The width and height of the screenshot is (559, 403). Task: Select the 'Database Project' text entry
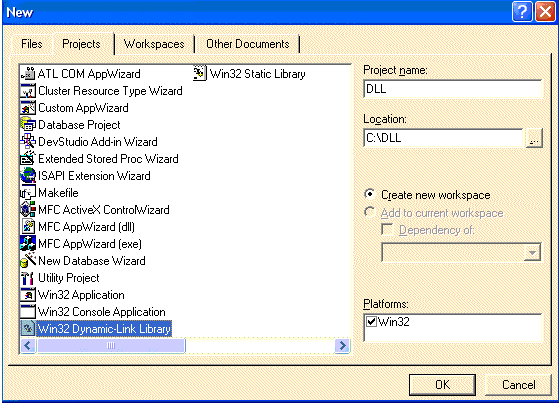pos(79,124)
